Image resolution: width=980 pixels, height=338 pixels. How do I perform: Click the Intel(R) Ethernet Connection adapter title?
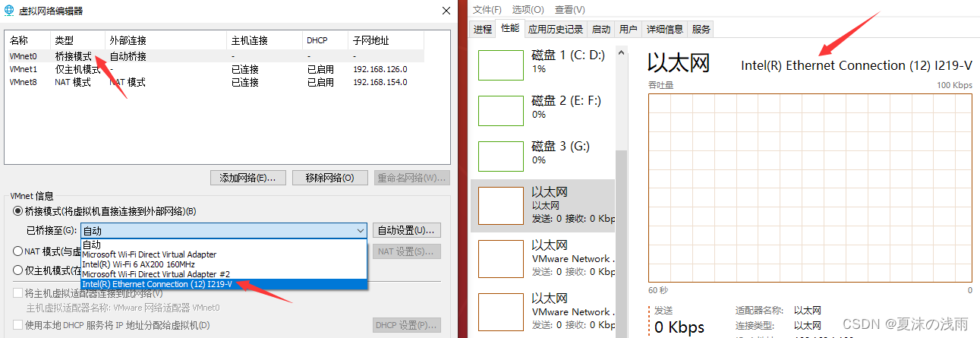pos(856,66)
